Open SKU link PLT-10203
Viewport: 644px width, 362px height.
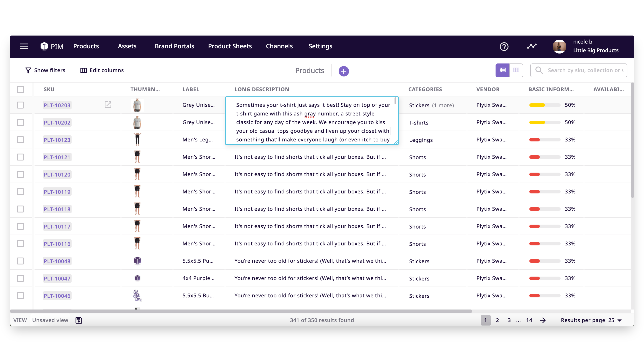[57, 105]
